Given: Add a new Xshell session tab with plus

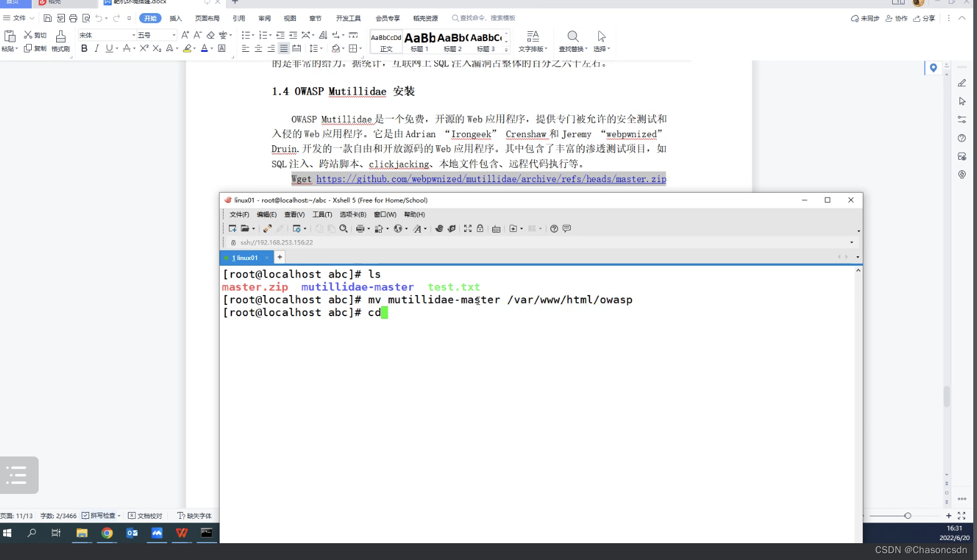Looking at the screenshot, I should pos(279,257).
